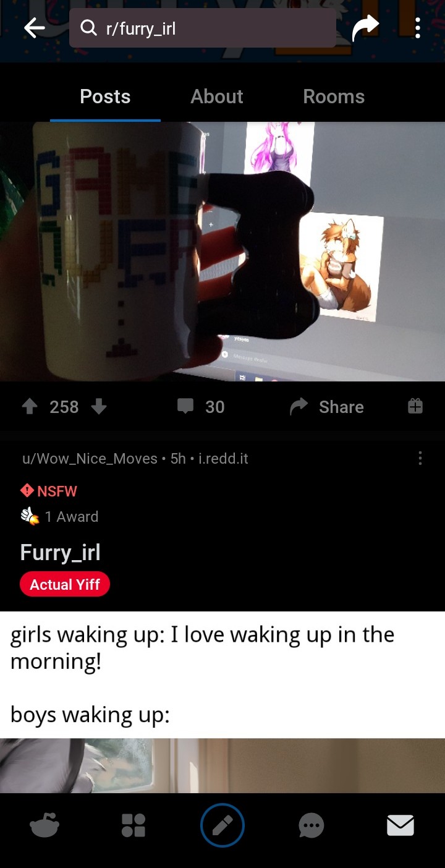This screenshot has width=445, height=868.
Task: Give award using gift icon
Action: 415,406
